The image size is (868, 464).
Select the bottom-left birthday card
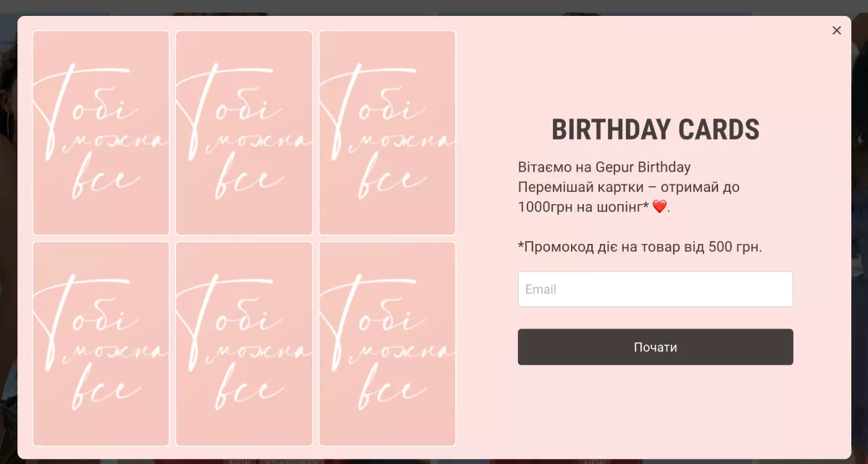tap(101, 343)
